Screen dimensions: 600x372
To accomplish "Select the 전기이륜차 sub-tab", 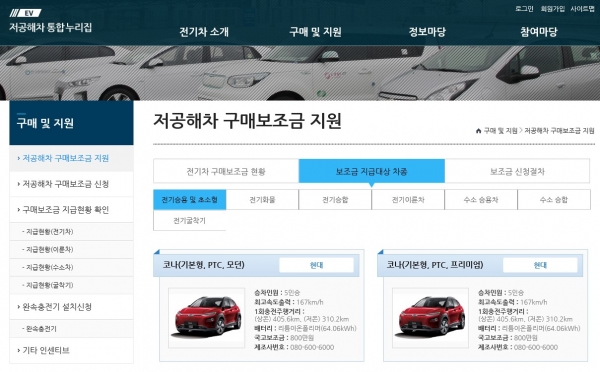I will point(408,199).
